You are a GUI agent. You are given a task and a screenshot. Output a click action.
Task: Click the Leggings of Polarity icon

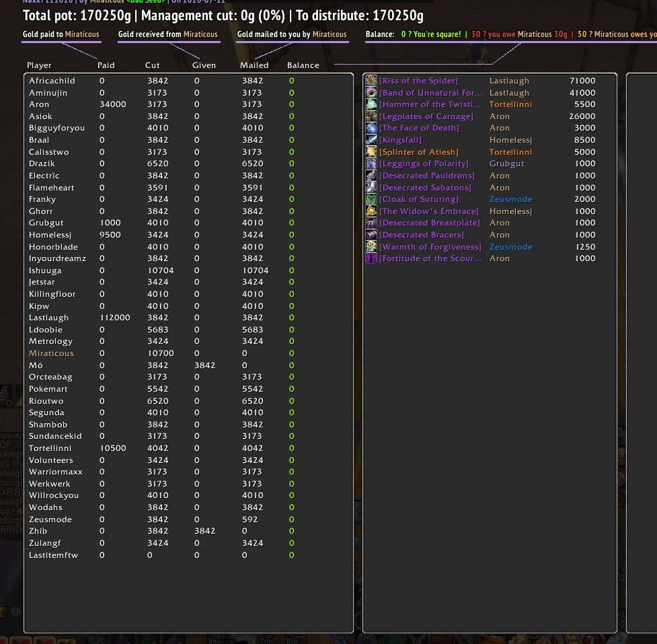coord(371,164)
